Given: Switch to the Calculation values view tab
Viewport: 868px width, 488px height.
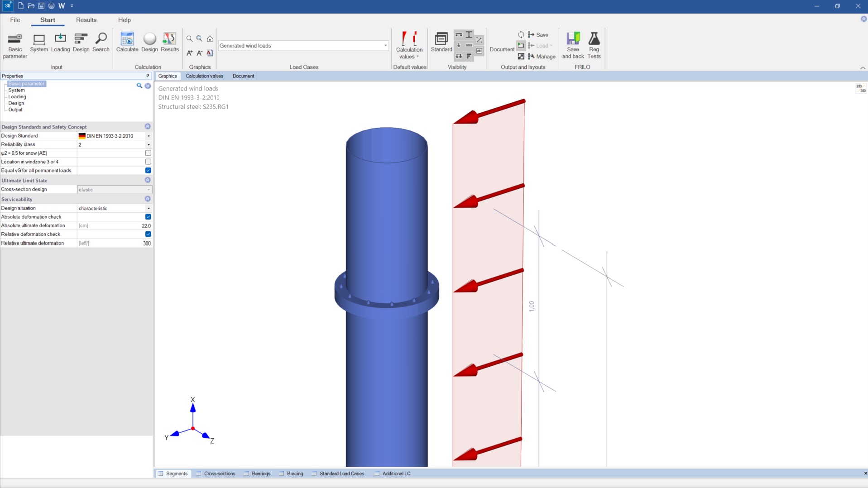Looking at the screenshot, I should tap(204, 76).
